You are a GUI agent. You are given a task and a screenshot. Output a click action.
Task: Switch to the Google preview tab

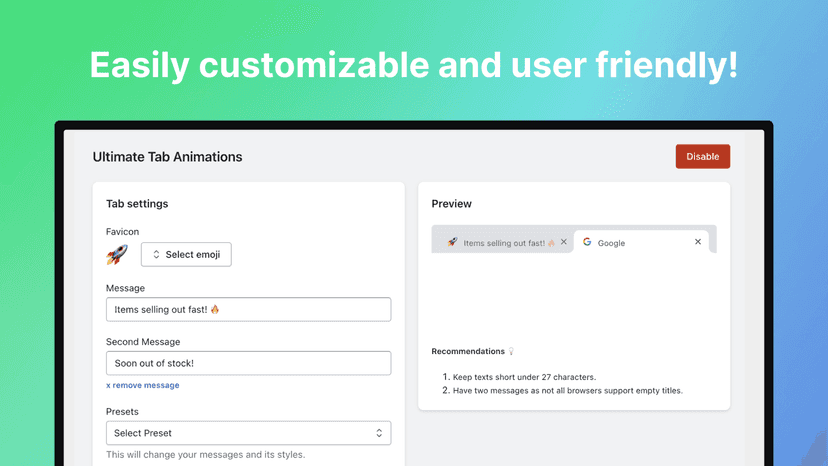(x=641, y=243)
